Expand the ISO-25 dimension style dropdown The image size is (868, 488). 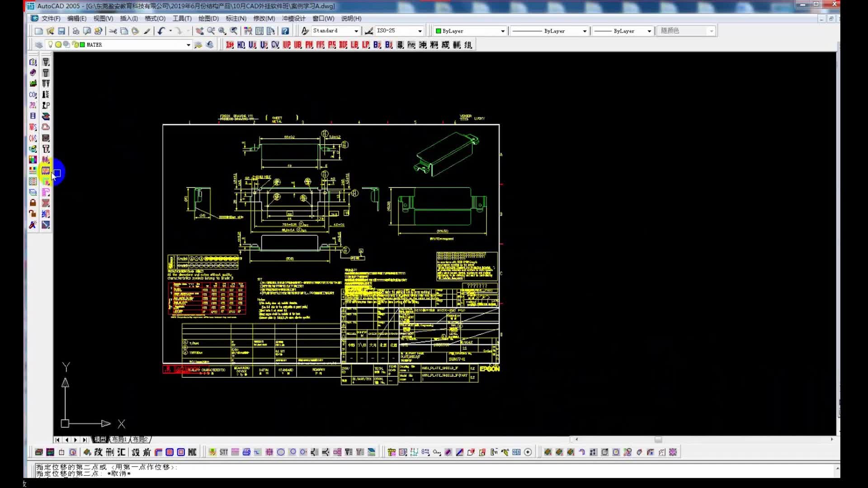[x=420, y=31]
